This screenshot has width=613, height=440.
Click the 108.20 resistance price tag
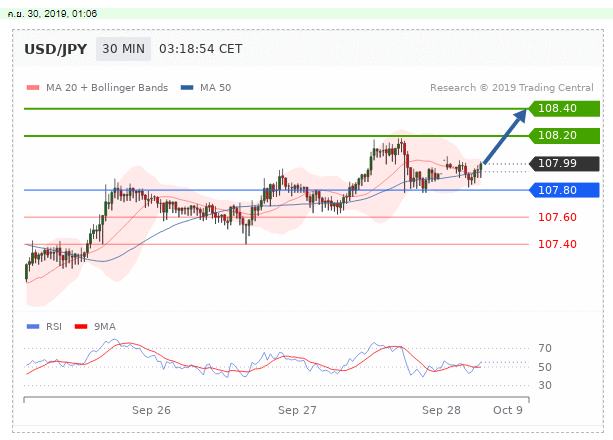564,135
